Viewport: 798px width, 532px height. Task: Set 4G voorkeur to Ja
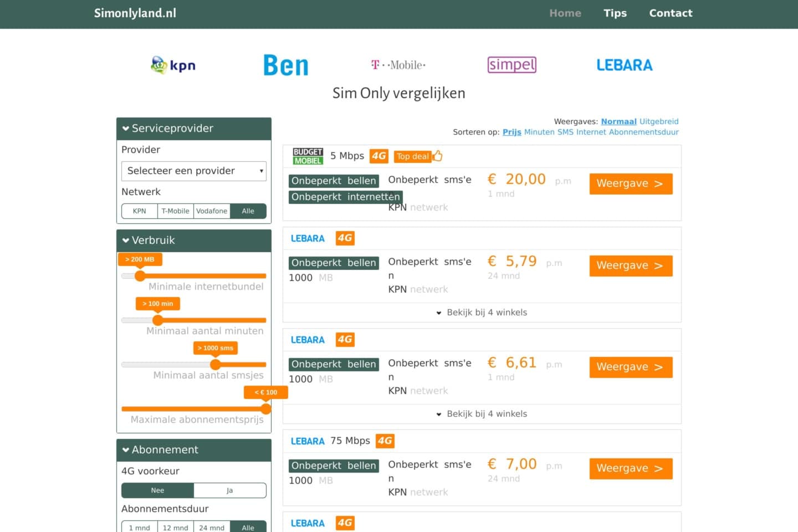(x=230, y=490)
